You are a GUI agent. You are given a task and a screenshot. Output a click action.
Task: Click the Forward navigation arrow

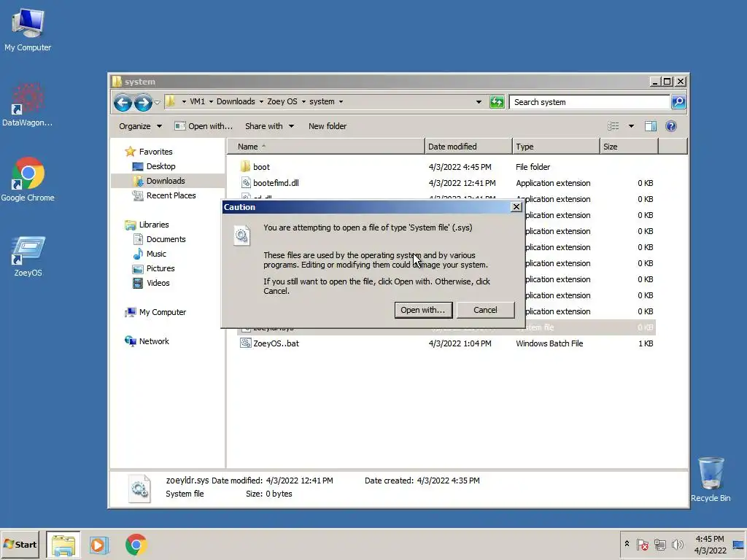[143, 102]
